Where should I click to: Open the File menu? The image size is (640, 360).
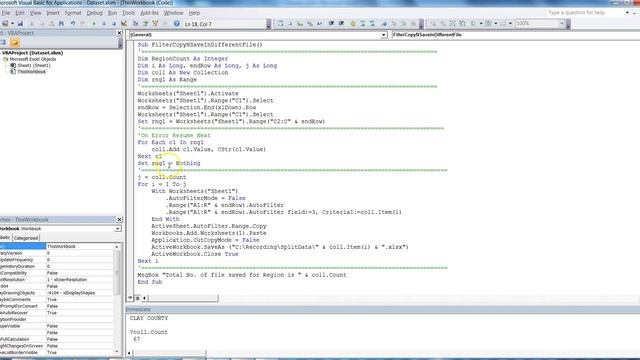point(6,13)
